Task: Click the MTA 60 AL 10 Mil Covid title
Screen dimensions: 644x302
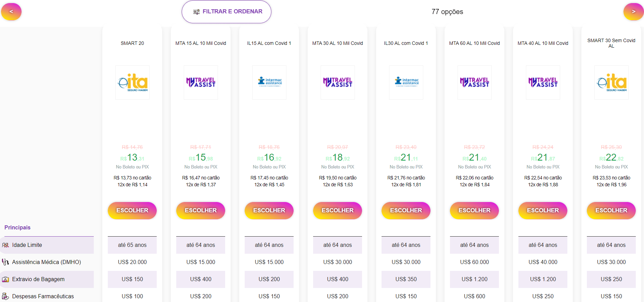Action: click(475, 43)
